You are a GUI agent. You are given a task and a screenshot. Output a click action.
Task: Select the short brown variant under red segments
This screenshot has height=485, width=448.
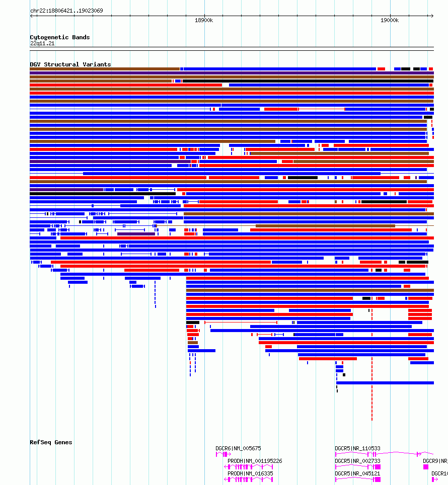(193, 343)
